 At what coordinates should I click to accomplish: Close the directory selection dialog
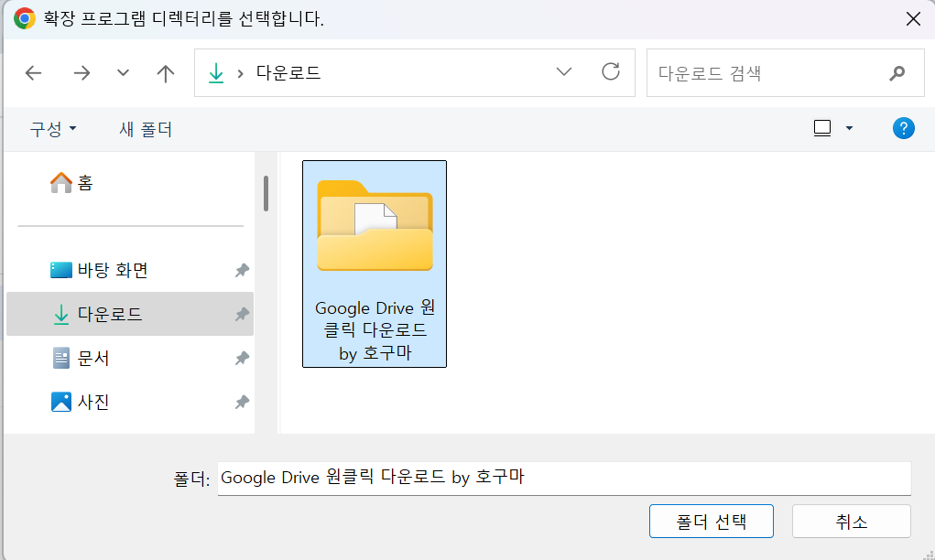coord(913,19)
